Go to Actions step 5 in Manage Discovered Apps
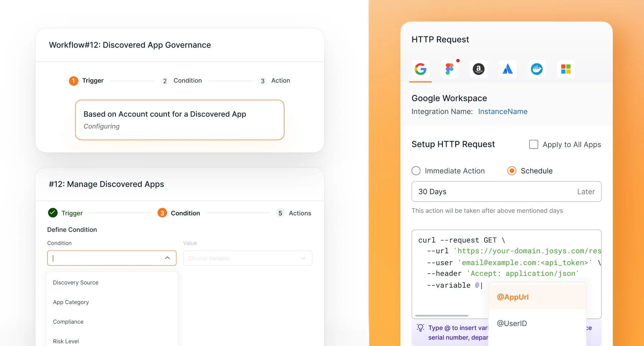 click(x=294, y=213)
